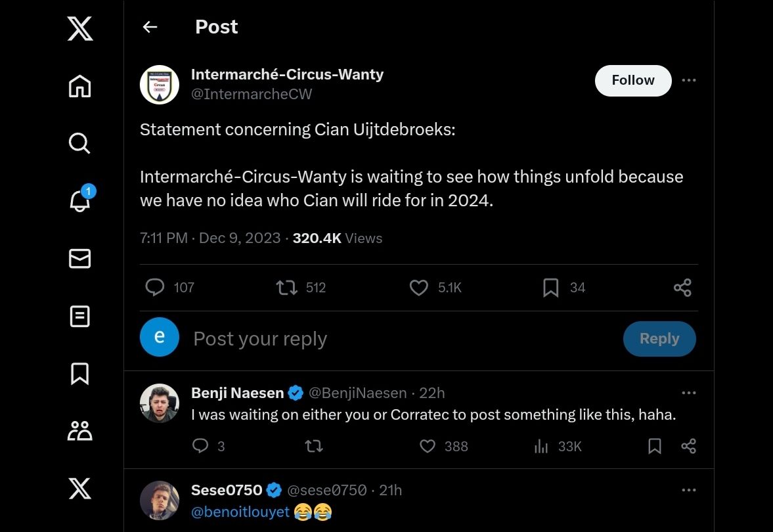Click the Post your reply field

[394, 339]
